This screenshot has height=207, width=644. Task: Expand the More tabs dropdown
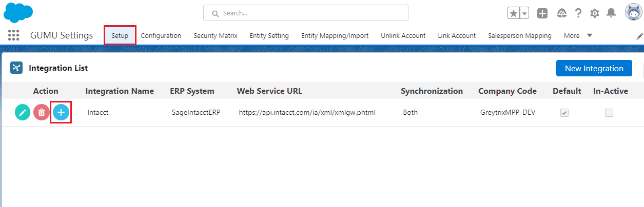[x=578, y=35]
